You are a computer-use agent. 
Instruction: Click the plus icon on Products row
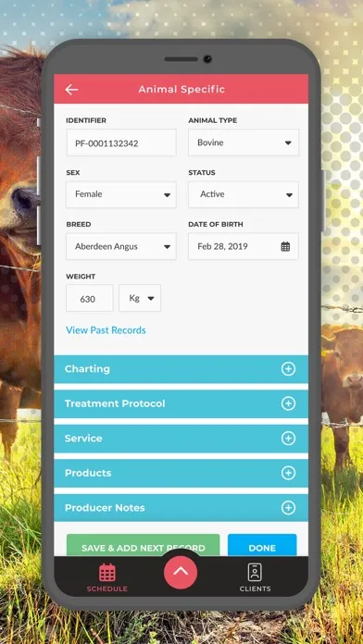288,473
